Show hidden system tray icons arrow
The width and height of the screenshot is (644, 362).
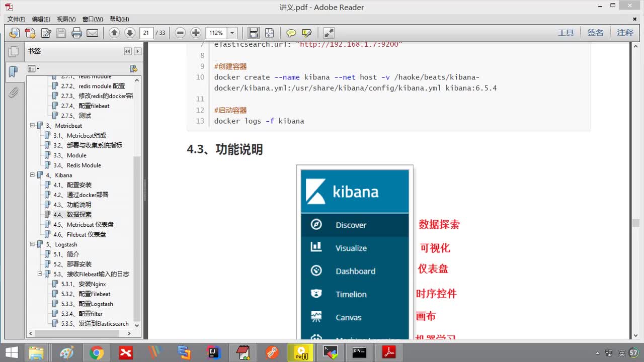coord(598,353)
